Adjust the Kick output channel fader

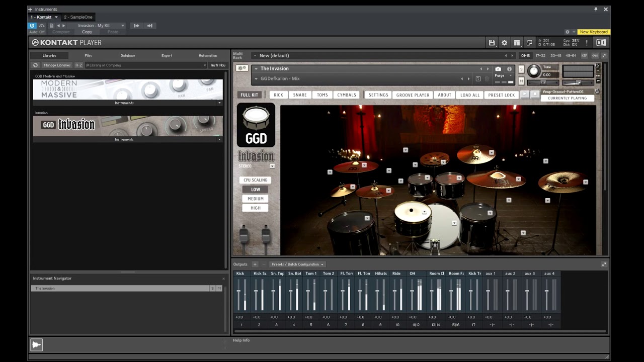(x=239, y=292)
